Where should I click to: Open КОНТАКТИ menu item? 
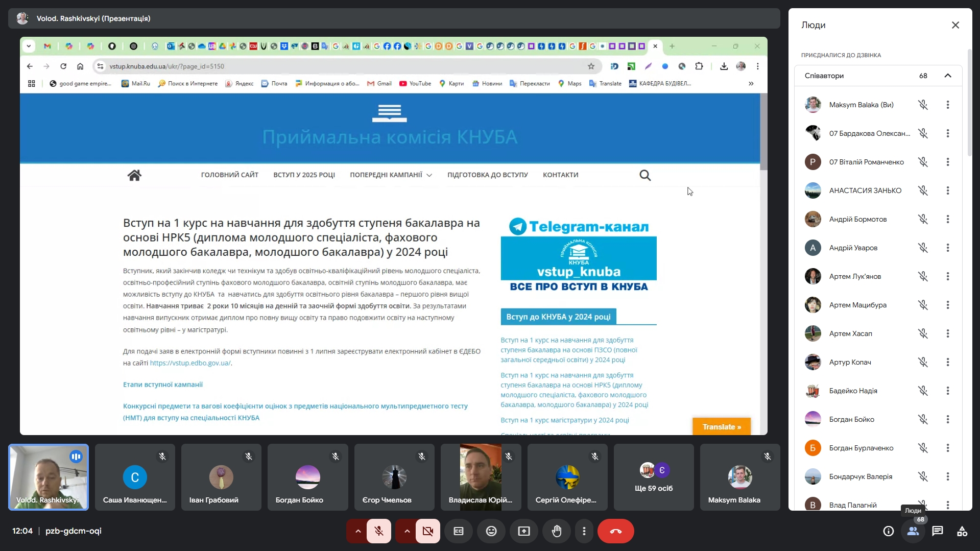(561, 175)
